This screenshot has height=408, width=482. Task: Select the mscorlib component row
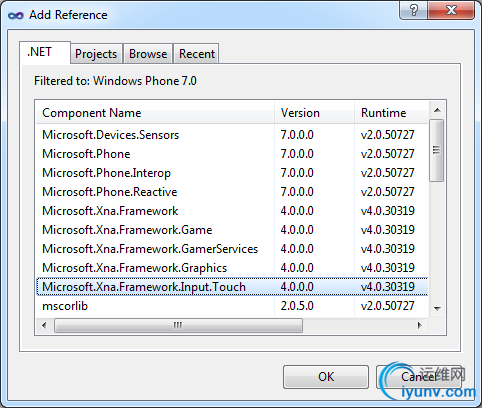[232, 306]
